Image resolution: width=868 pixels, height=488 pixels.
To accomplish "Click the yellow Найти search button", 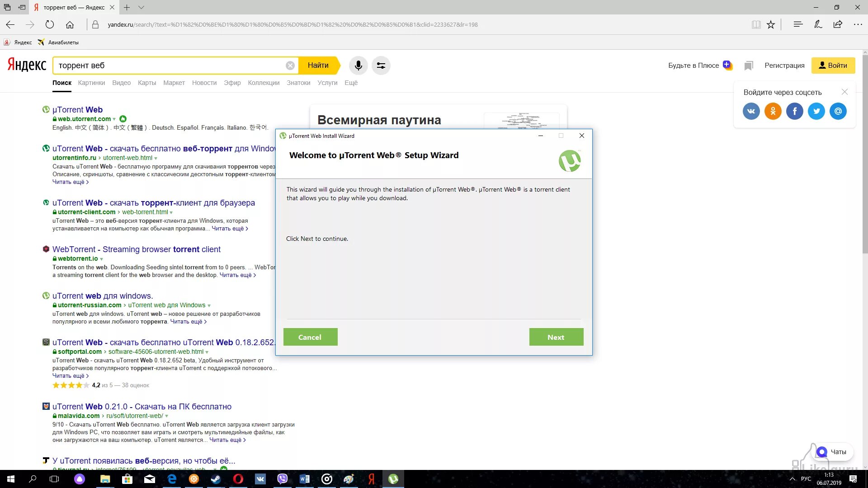I will click(x=318, y=66).
